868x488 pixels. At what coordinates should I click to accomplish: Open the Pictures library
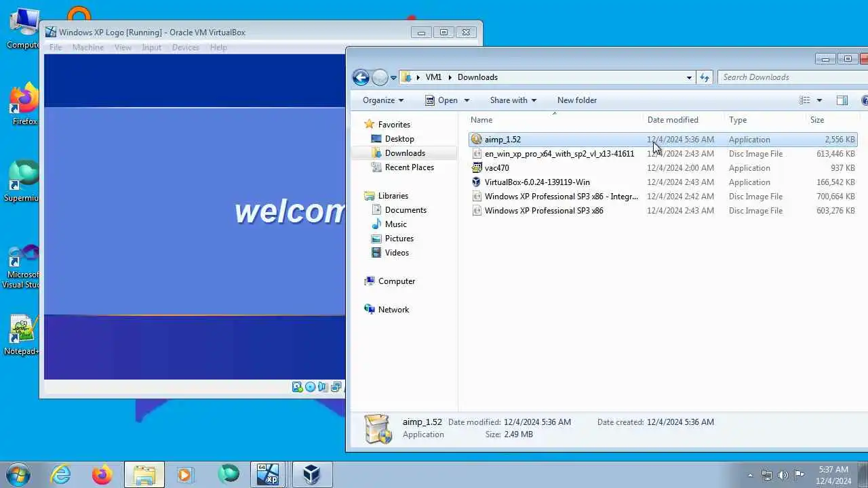pyautogui.click(x=399, y=239)
